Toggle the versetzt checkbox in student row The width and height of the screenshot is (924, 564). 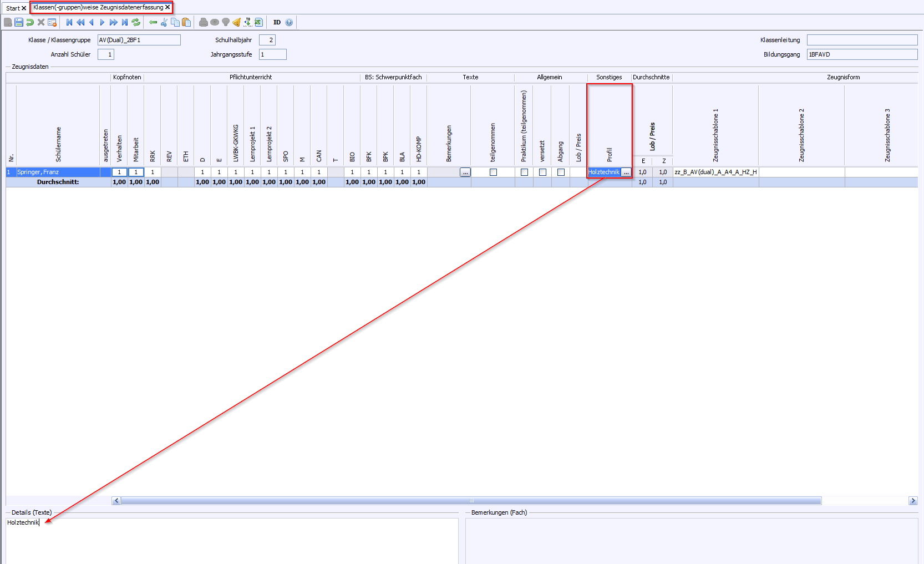(x=542, y=172)
